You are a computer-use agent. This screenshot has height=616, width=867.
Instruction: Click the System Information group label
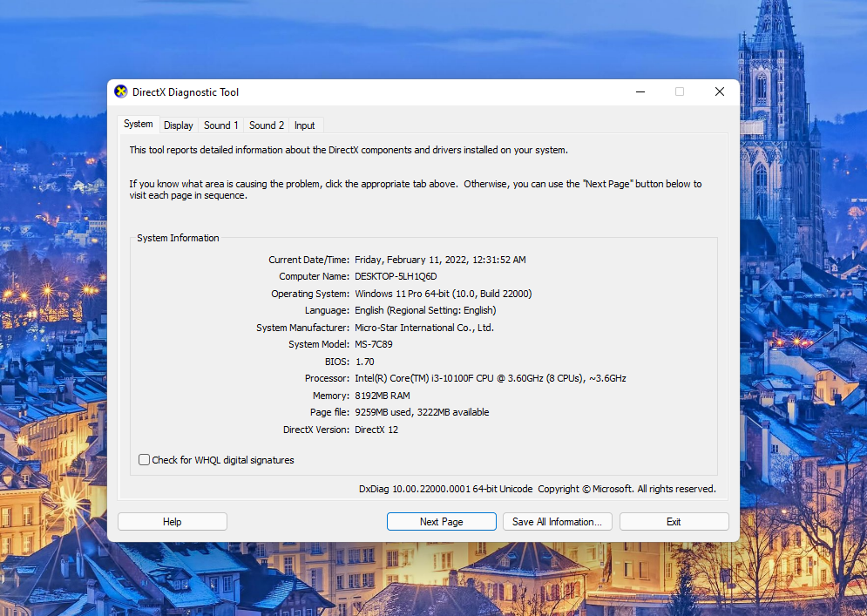(x=177, y=237)
